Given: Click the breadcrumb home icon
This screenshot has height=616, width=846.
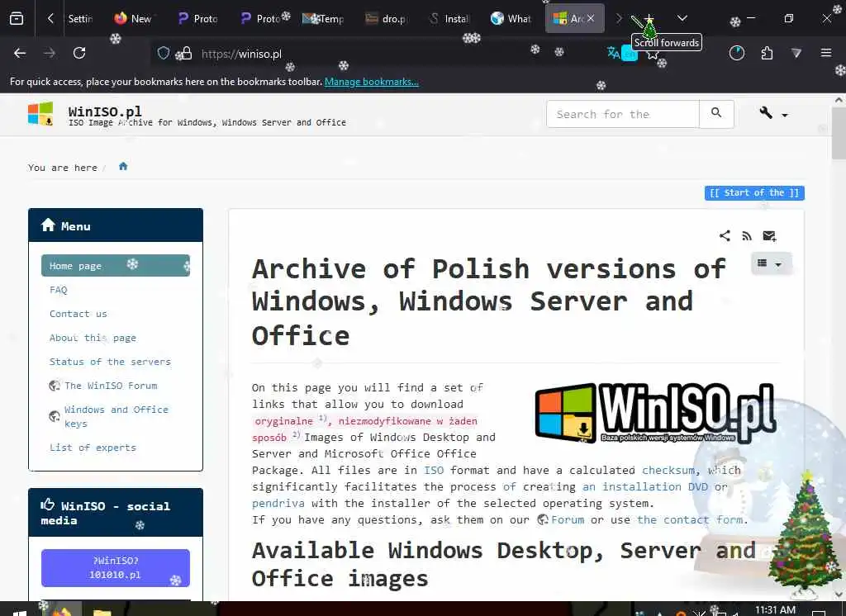Looking at the screenshot, I should point(123,166).
